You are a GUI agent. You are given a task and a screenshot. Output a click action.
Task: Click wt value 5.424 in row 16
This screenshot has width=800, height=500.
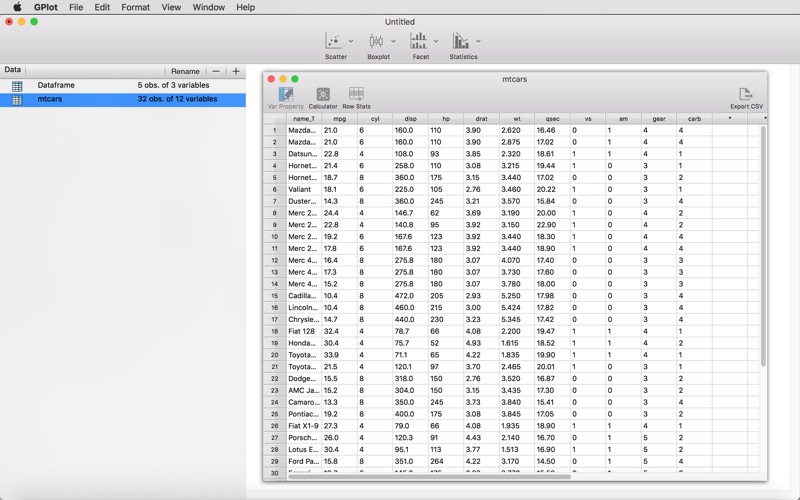[517, 308]
